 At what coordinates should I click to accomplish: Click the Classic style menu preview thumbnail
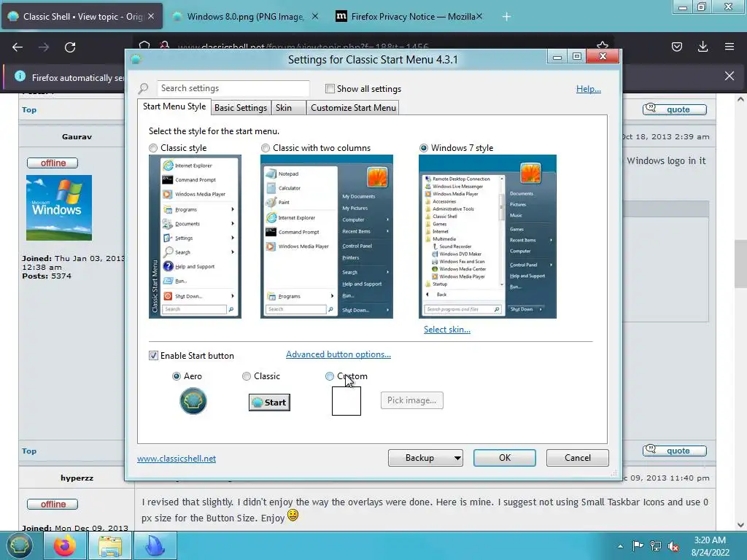[195, 237]
